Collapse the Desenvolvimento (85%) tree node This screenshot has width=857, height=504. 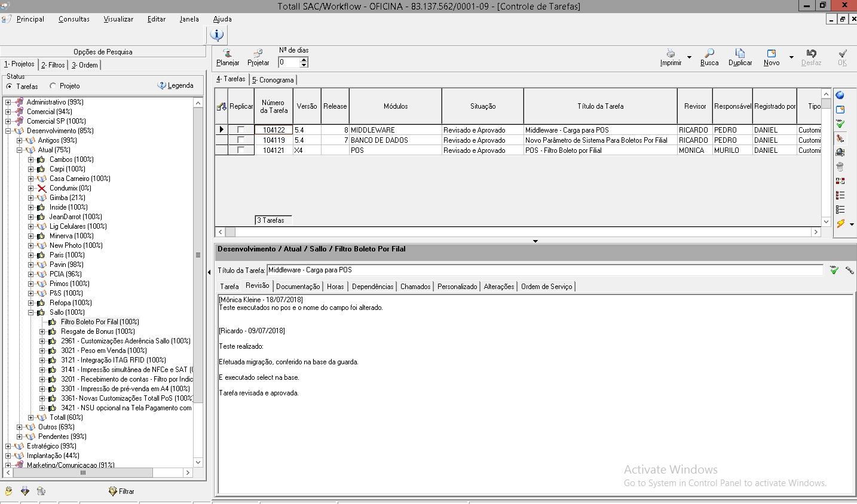[x=8, y=131]
